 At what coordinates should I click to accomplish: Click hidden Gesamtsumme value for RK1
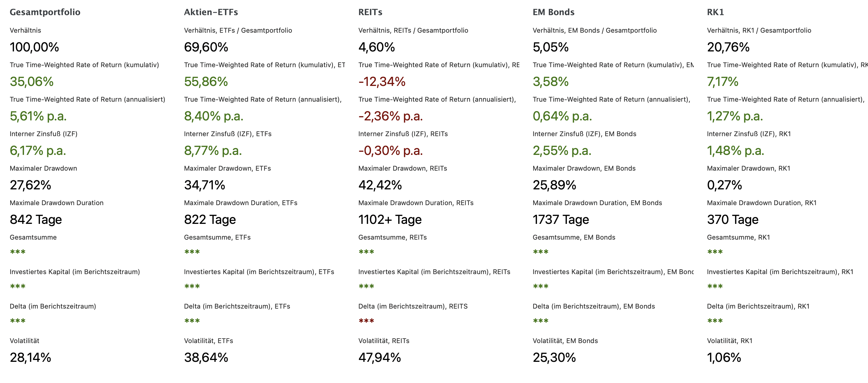click(x=715, y=252)
